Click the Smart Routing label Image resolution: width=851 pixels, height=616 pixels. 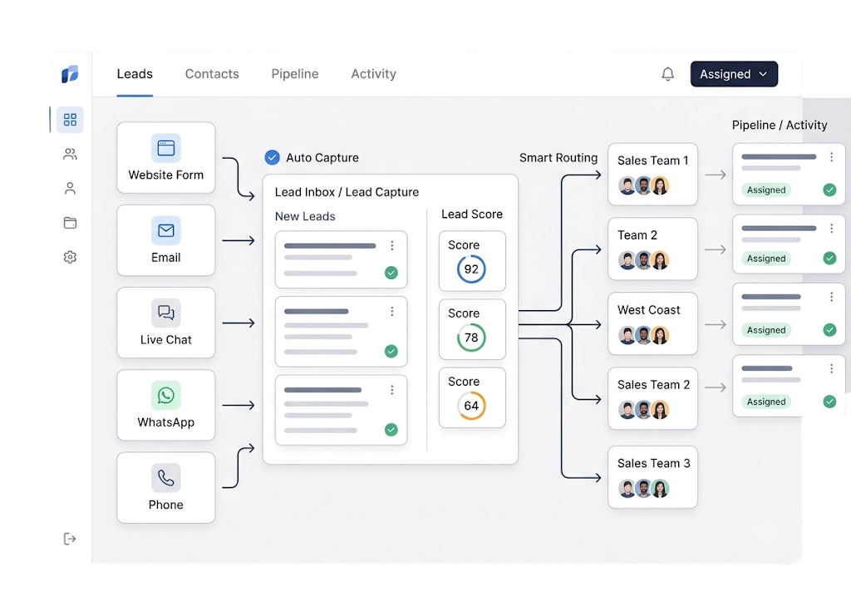pyautogui.click(x=558, y=158)
